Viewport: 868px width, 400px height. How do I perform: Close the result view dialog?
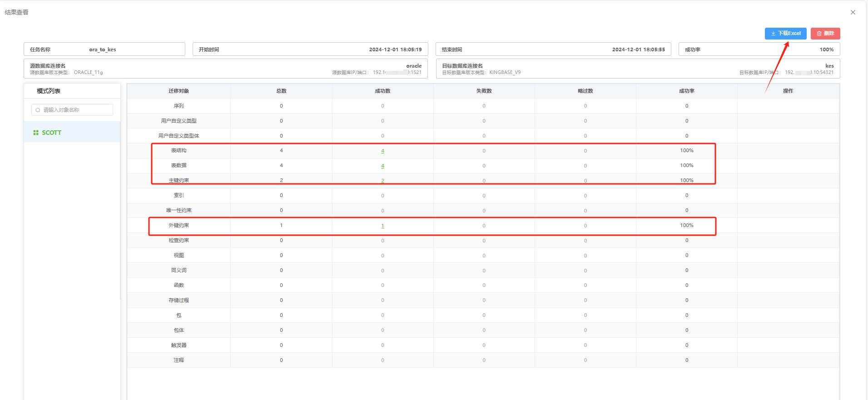coord(853,12)
